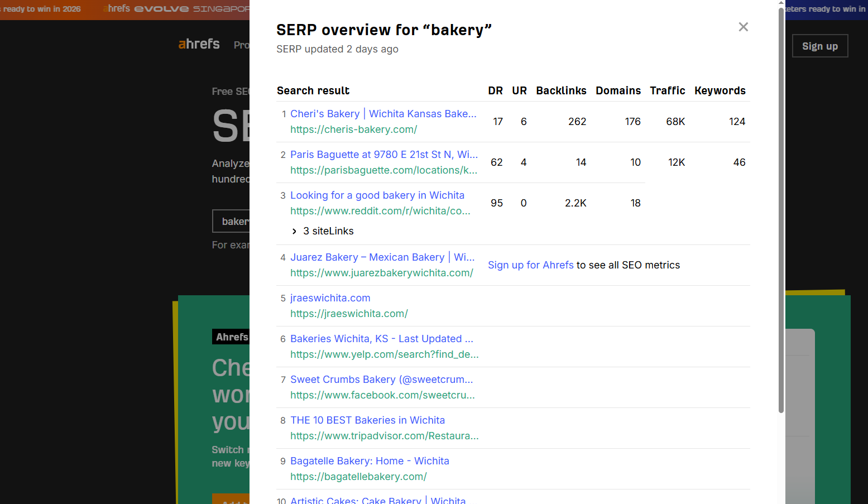Click reddit result DR value 95
The image size is (868, 504).
pos(497,203)
